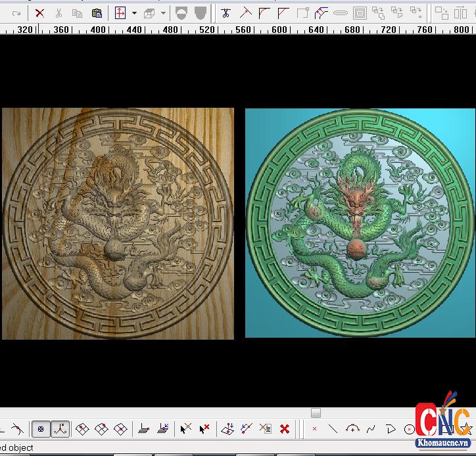Choose the offset concentric rectangles tool
This screenshot has width=476, height=456.
(x=360, y=13)
